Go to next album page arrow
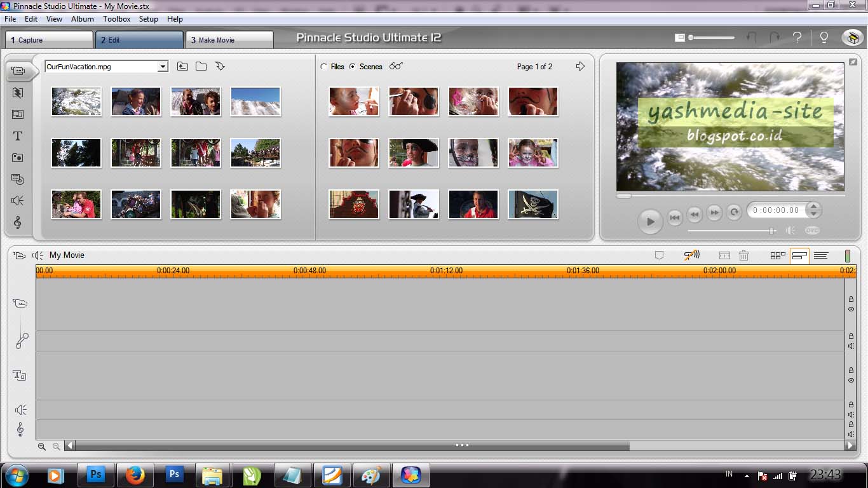The height and width of the screenshot is (488, 868). pos(580,66)
